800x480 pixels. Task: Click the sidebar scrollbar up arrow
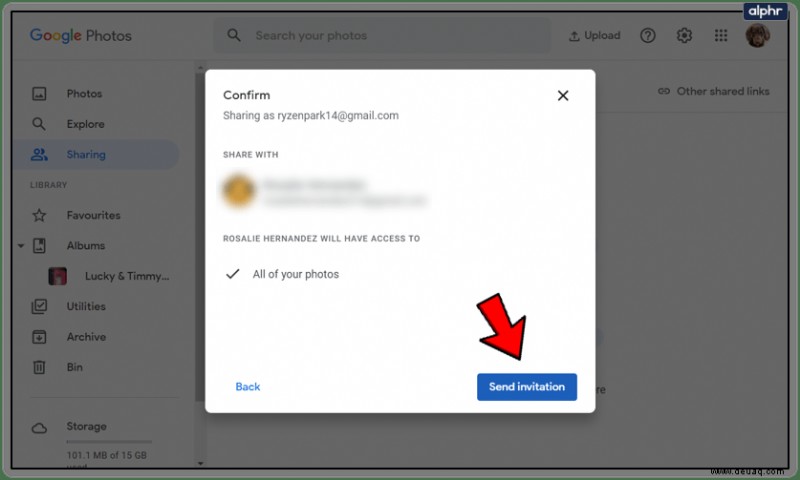201,67
